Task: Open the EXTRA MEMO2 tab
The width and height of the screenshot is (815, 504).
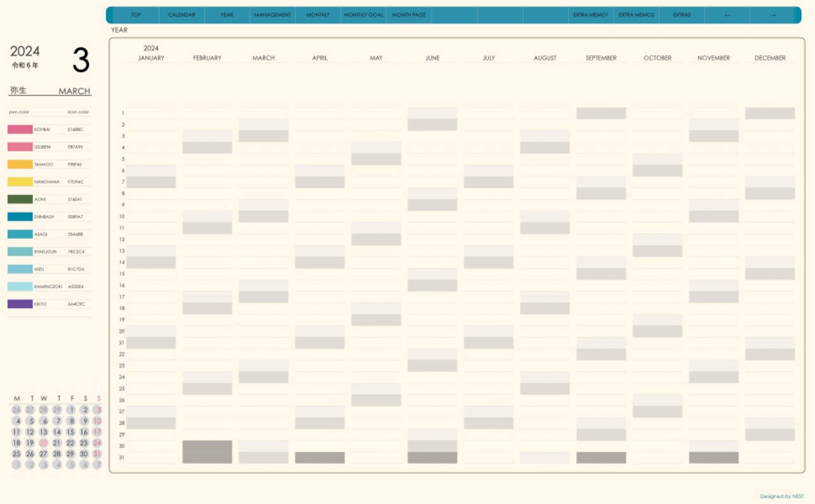Action: (636, 15)
